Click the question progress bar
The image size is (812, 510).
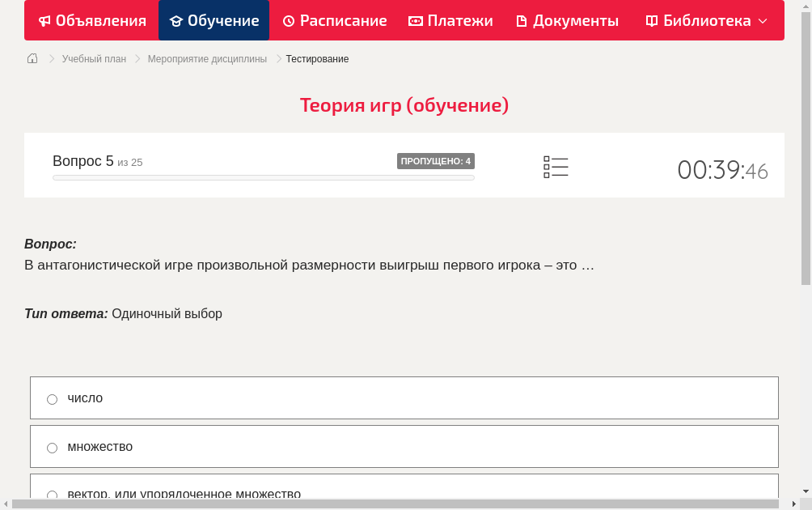click(263, 177)
